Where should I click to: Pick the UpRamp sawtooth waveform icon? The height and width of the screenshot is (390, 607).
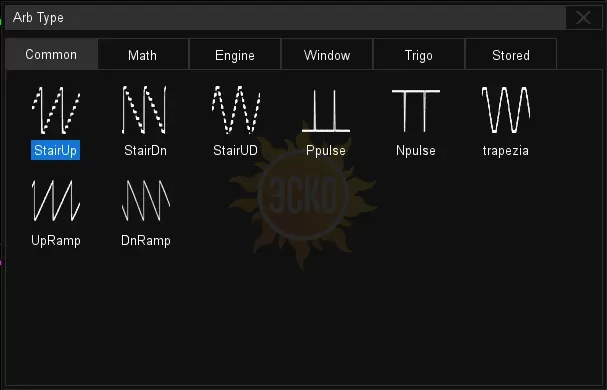pos(56,201)
